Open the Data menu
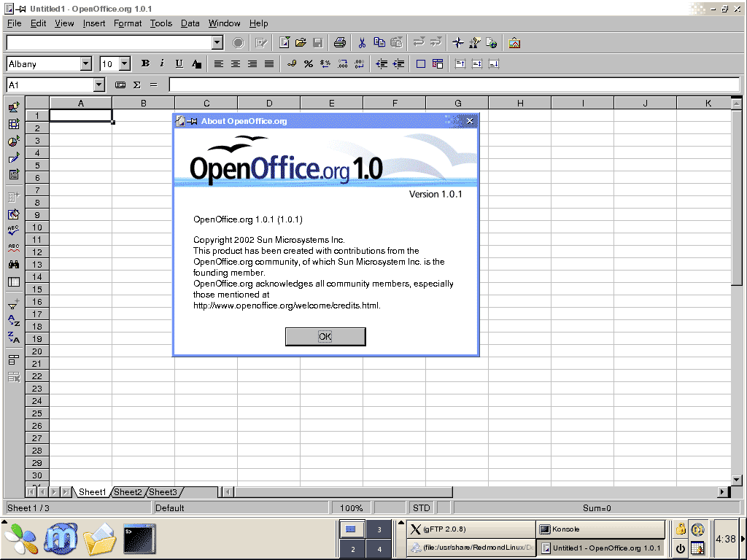The image size is (747, 560). tap(190, 23)
